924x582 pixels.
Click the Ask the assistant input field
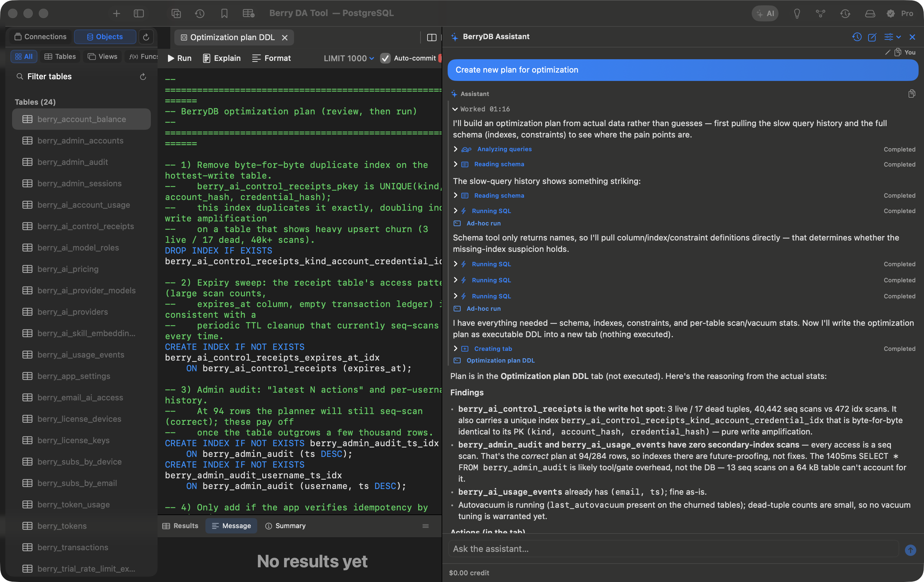coord(673,549)
